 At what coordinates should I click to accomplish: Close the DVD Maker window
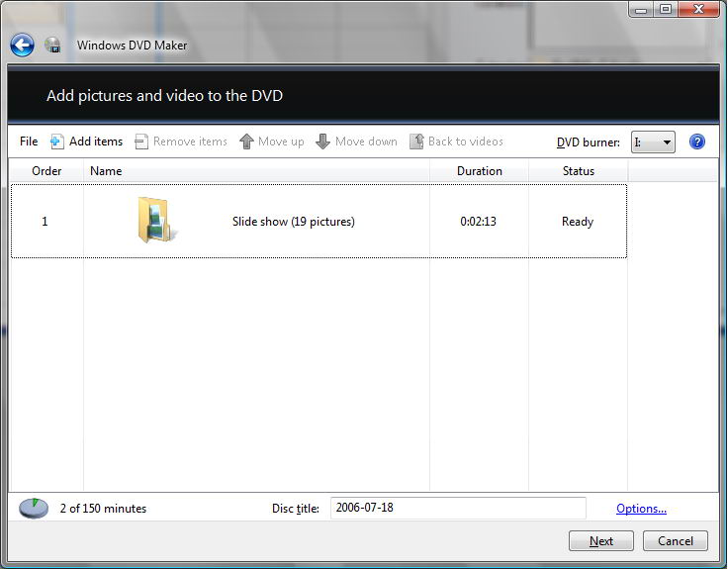(698, 9)
